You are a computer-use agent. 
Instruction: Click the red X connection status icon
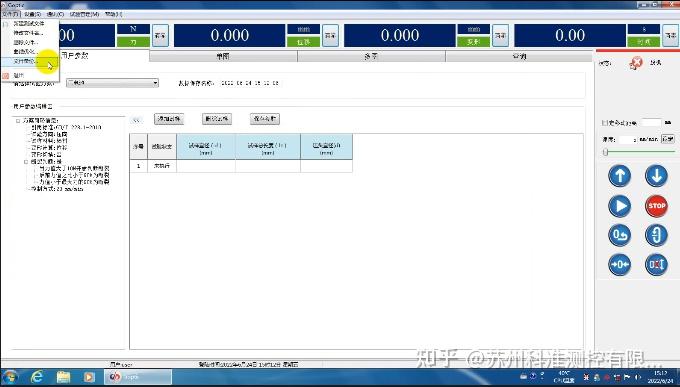(636, 63)
